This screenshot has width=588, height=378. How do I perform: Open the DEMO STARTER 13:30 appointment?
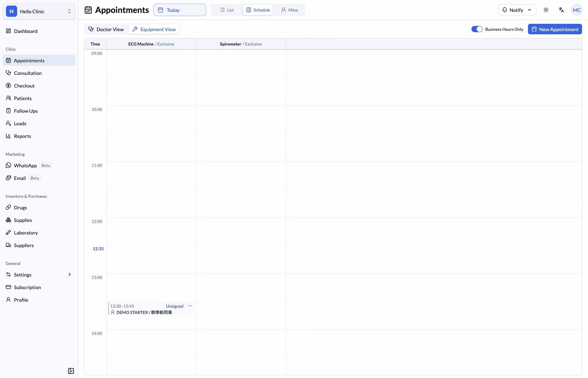pos(151,309)
